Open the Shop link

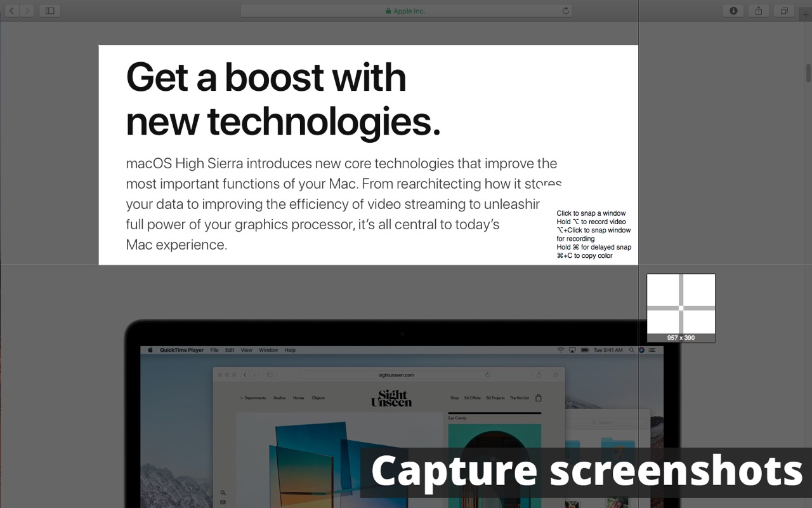click(454, 398)
